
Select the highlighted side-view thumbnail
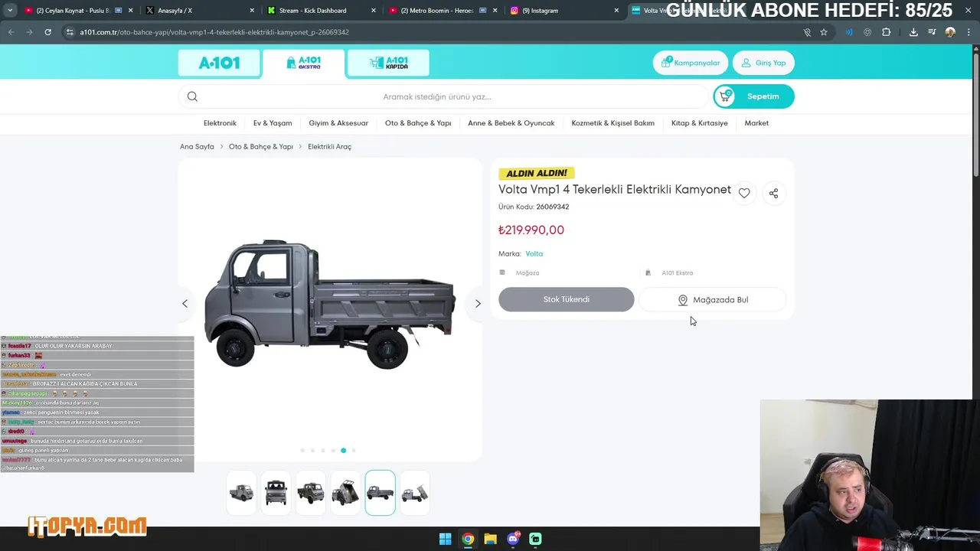(x=380, y=493)
